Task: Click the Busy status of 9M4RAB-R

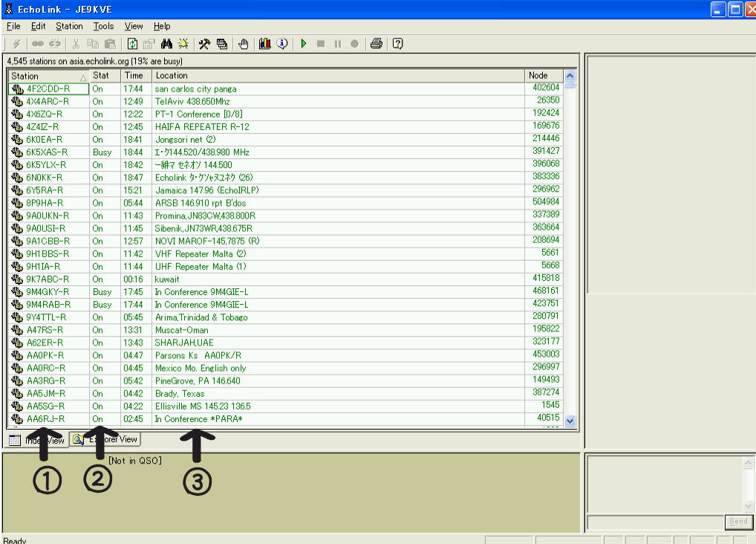Action: click(x=102, y=305)
